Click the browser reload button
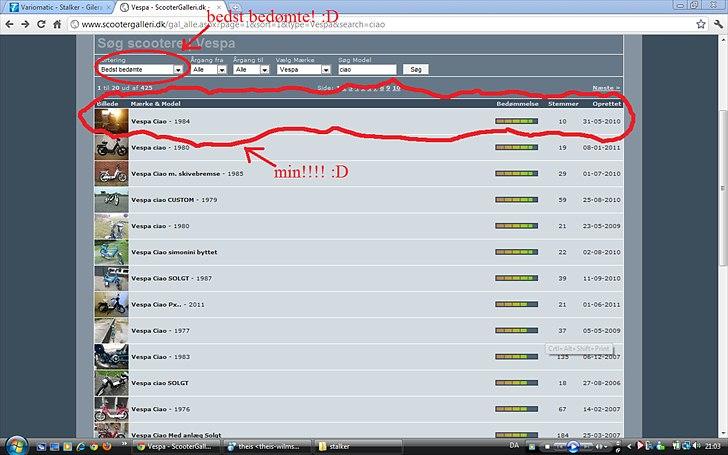This screenshot has height=455, width=728. coord(53,23)
